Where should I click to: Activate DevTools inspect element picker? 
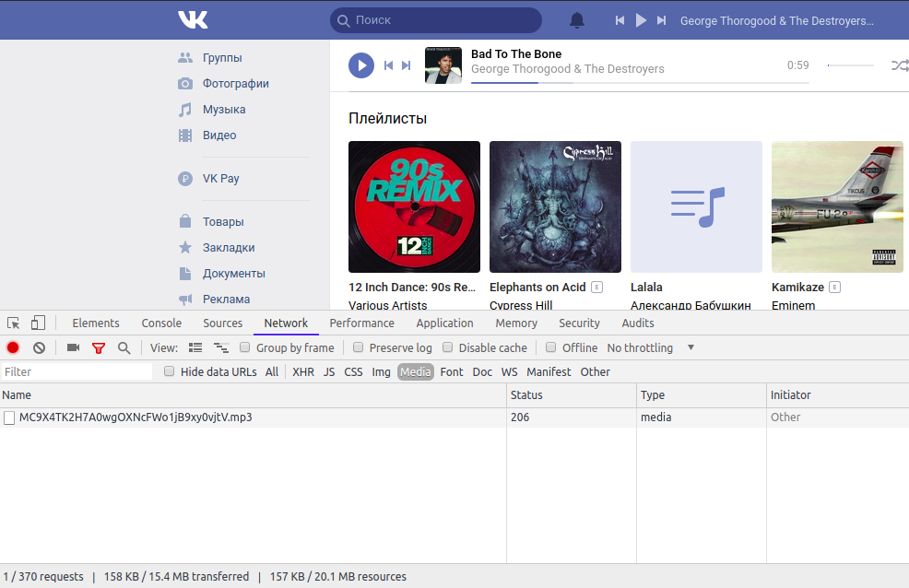point(13,323)
